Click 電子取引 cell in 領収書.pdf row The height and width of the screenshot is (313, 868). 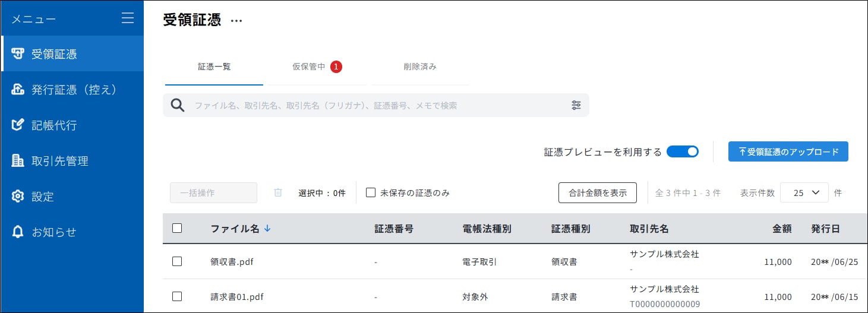480,261
